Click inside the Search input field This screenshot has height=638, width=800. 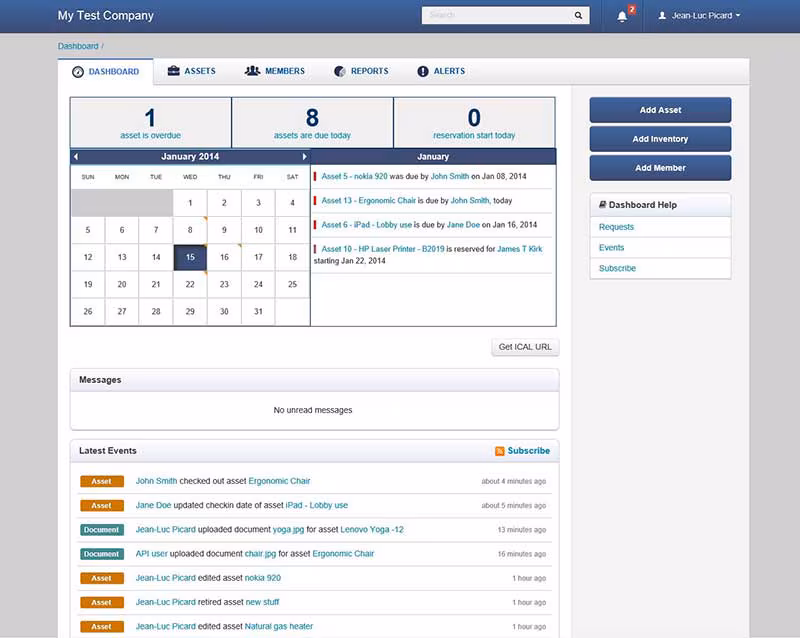tap(495, 15)
